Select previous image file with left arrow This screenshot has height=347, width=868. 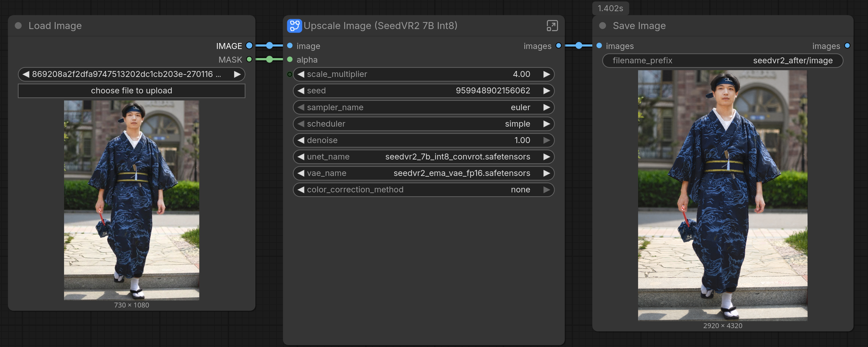[x=26, y=74]
